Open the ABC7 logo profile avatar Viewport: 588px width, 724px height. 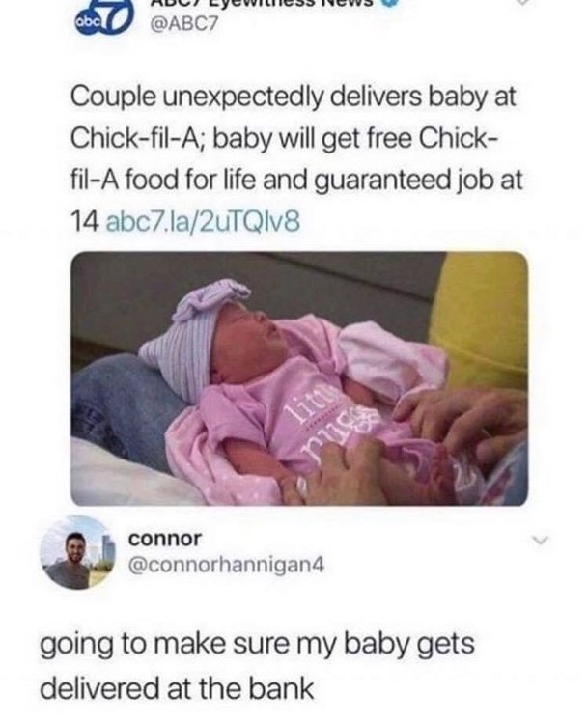pyautogui.click(x=105, y=19)
